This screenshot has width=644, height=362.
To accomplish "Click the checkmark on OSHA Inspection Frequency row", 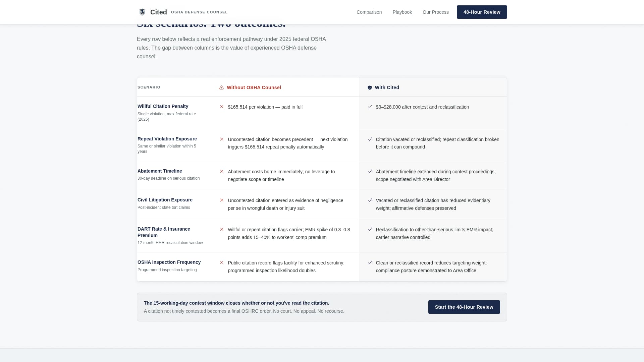I will (370, 263).
